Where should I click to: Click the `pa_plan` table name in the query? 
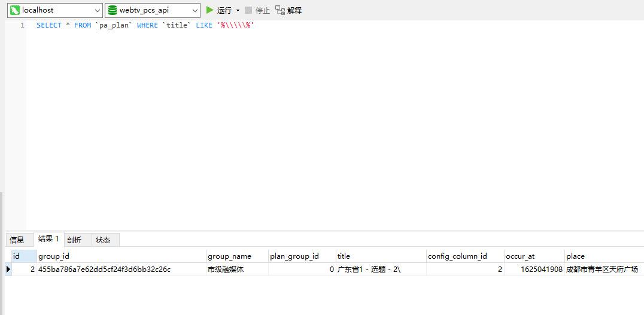point(114,26)
